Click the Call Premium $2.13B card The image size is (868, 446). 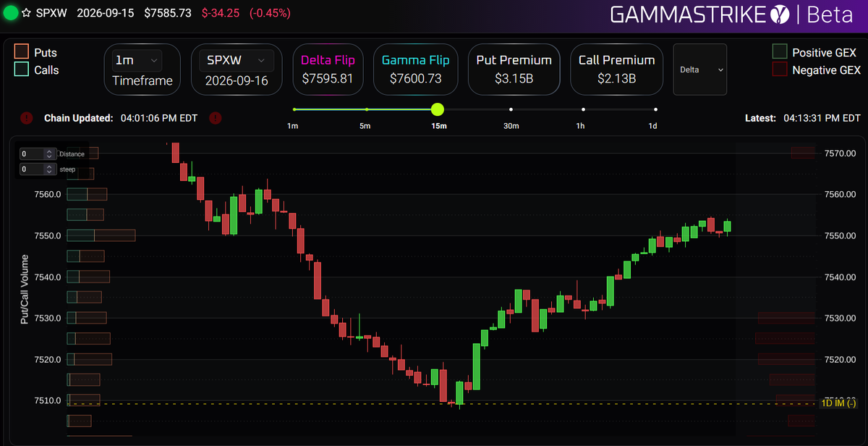coord(616,70)
